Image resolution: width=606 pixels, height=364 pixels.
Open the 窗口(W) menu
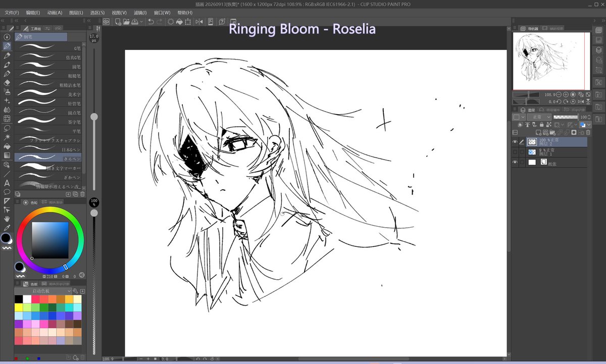(x=162, y=12)
